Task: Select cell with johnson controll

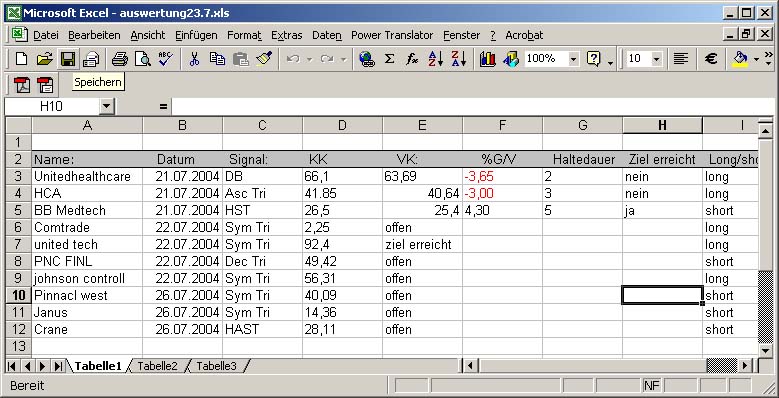Action: coord(87,278)
